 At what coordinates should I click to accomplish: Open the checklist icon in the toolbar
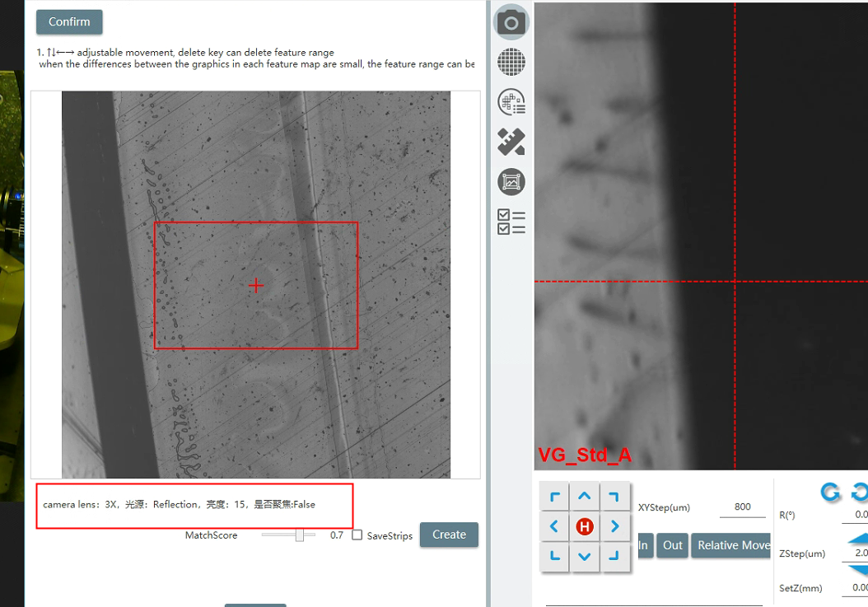511,222
